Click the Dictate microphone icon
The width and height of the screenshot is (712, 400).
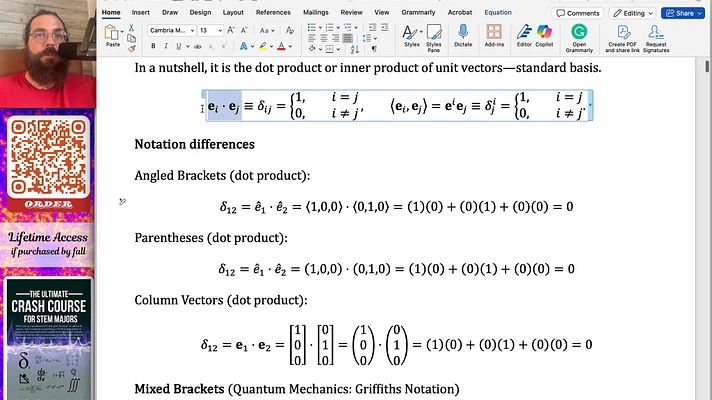pyautogui.click(x=463, y=33)
